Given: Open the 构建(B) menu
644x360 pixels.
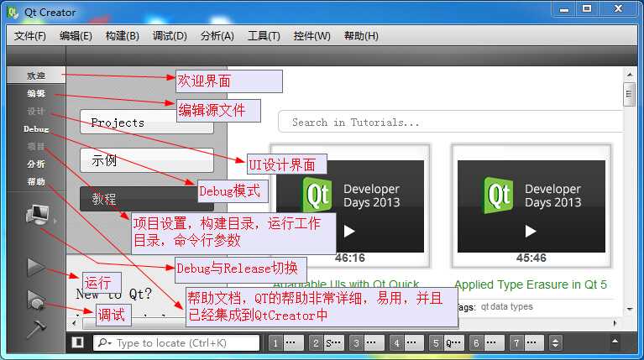Looking at the screenshot, I should [x=122, y=36].
